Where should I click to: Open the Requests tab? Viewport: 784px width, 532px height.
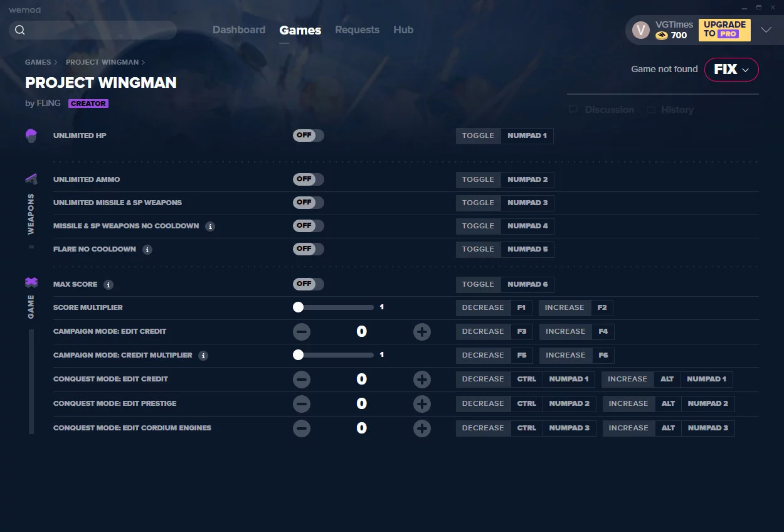pyautogui.click(x=357, y=30)
